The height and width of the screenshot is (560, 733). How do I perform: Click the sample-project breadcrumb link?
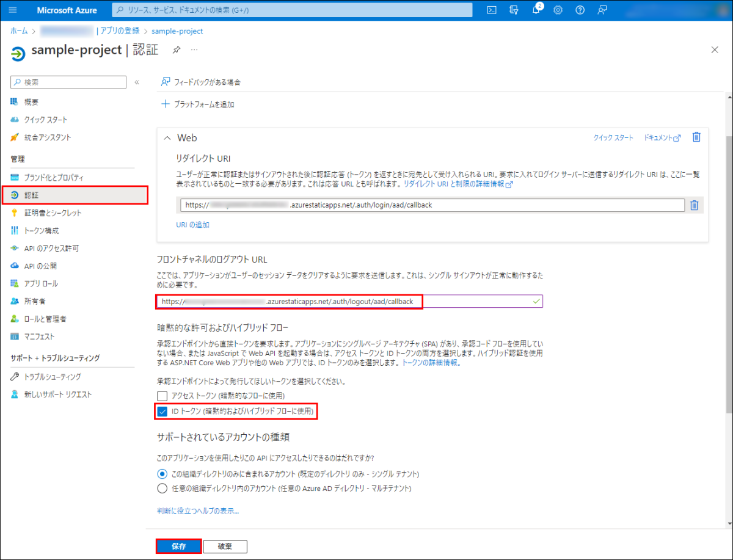tap(177, 31)
